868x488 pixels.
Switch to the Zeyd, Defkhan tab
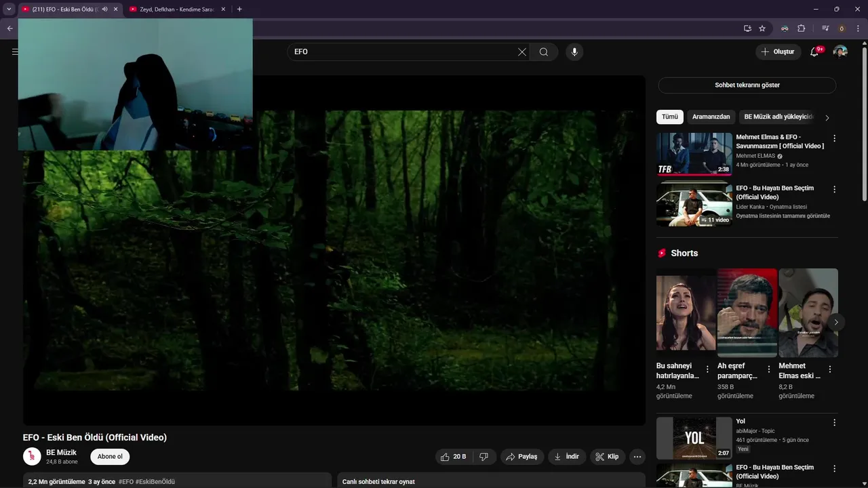177,9
